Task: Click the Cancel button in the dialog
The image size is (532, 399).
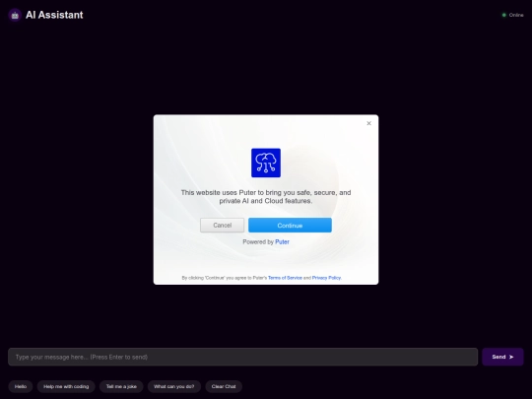Action: point(222,226)
